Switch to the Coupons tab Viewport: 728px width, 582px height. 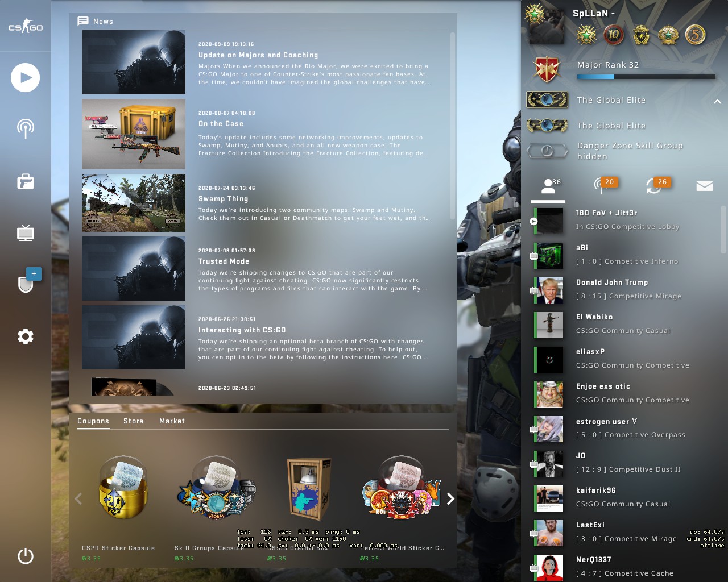(93, 421)
